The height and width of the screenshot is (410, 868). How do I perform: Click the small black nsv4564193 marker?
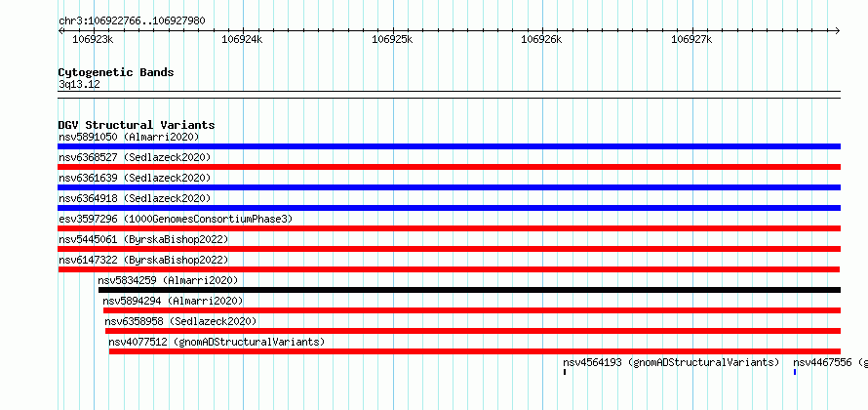(x=565, y=372)
